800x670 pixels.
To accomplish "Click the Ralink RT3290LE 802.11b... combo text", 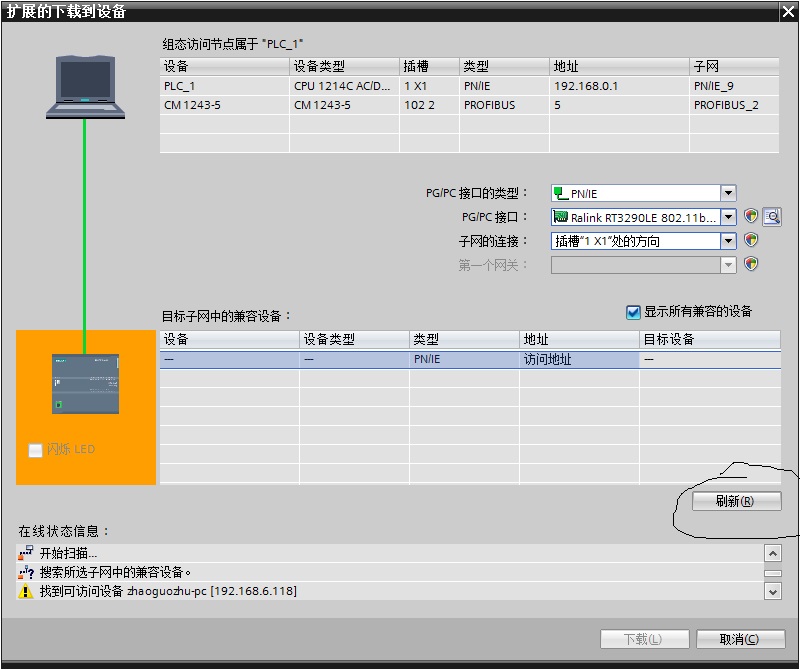I will pyautogui.click(x=643, y=218).
